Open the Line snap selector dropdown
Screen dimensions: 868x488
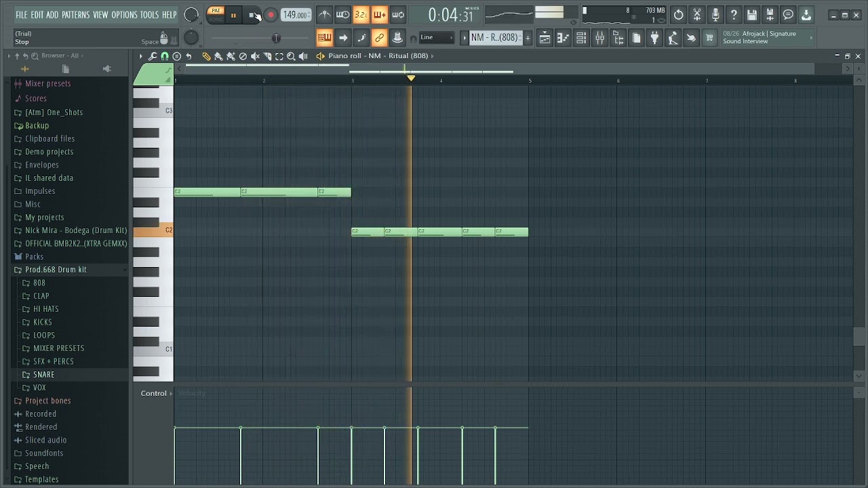pyautogui.click(x=437, y=37)
